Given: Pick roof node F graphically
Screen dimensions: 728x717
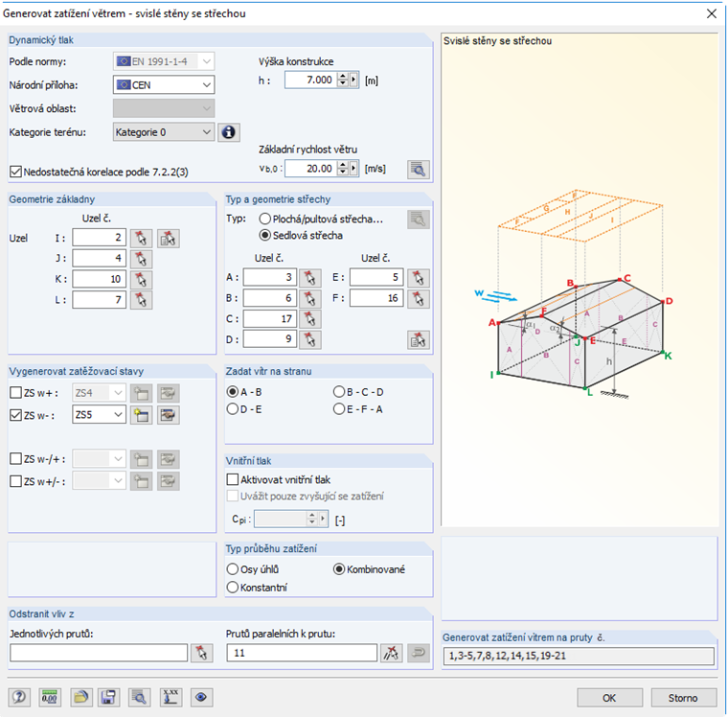Looking at the screenshot, I should [419, 298].
